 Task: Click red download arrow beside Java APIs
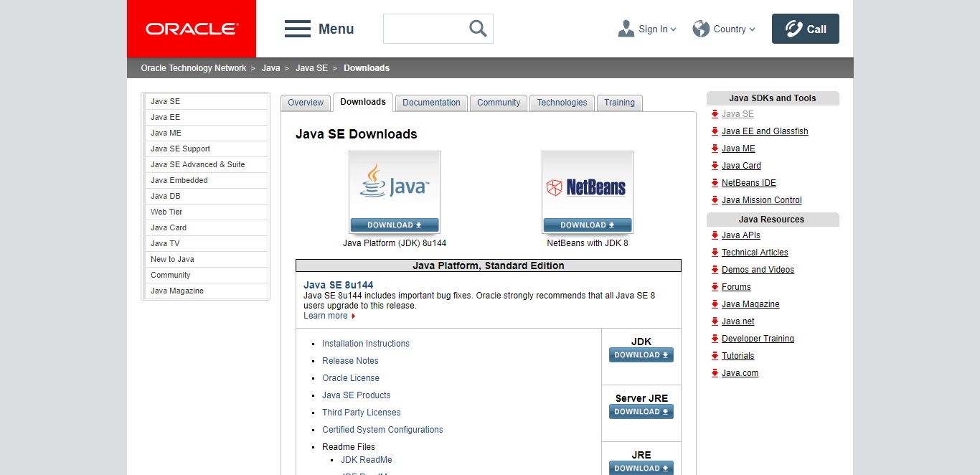715,235
